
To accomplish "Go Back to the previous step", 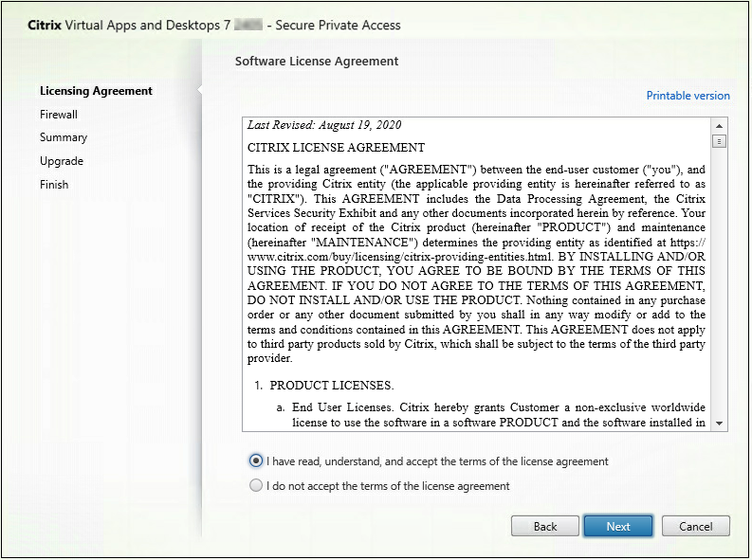I will click(x=545, y=526).
